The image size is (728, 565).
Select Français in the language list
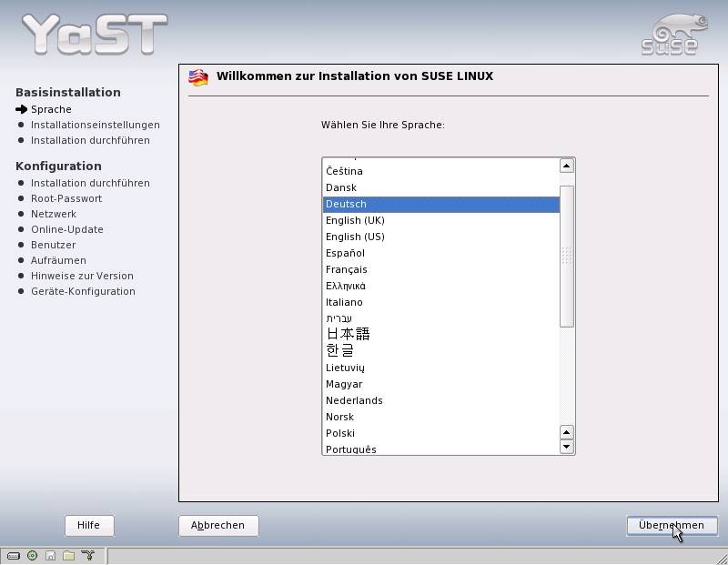point(441,269)
